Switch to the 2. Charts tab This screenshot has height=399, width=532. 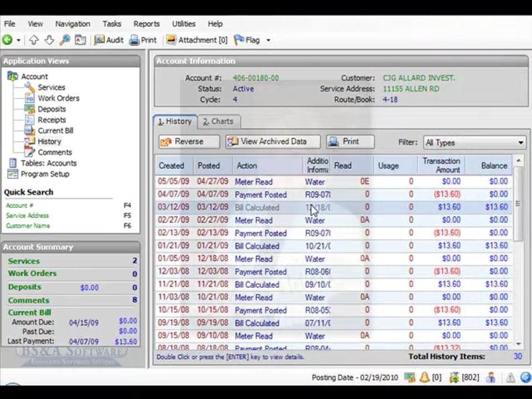tap(218, 121)
